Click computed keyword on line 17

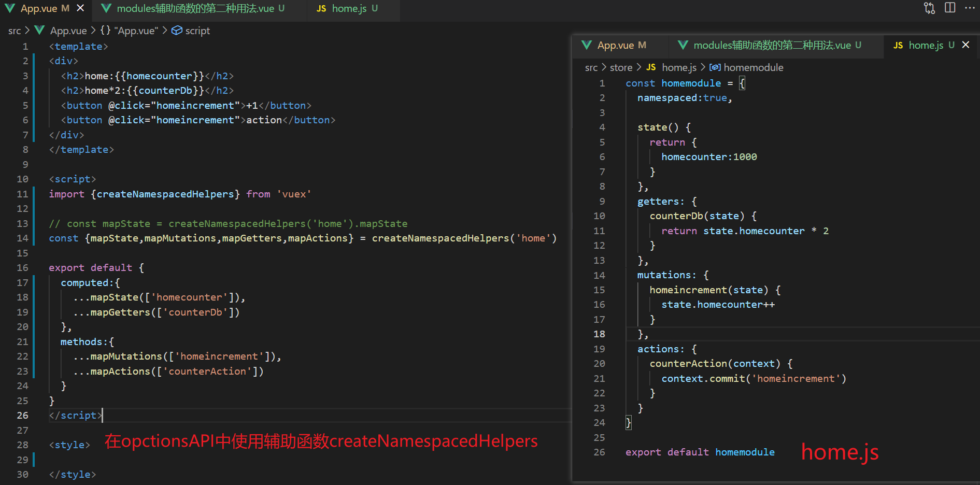click(x=84, y=282)
